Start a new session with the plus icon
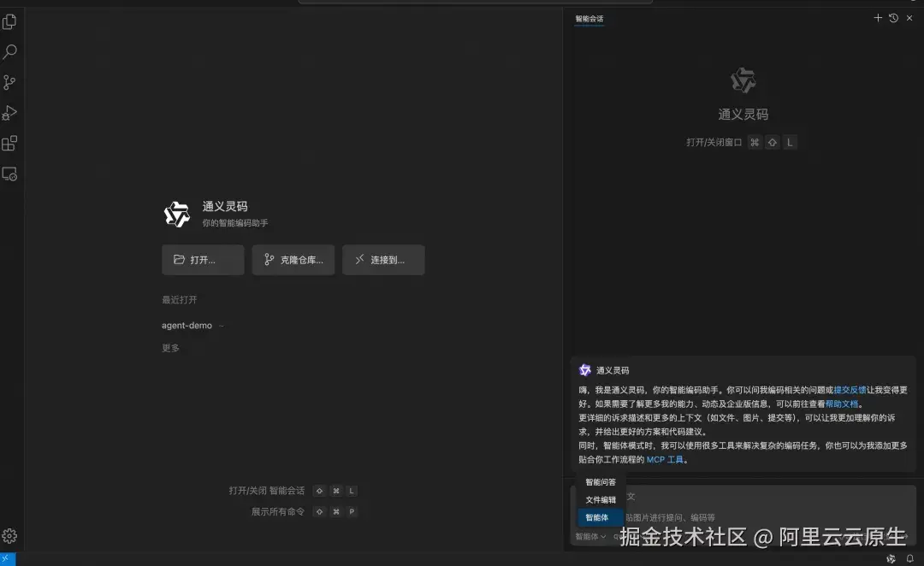The height and width of the screenshot is (566, 924). (x=878, y=17)
